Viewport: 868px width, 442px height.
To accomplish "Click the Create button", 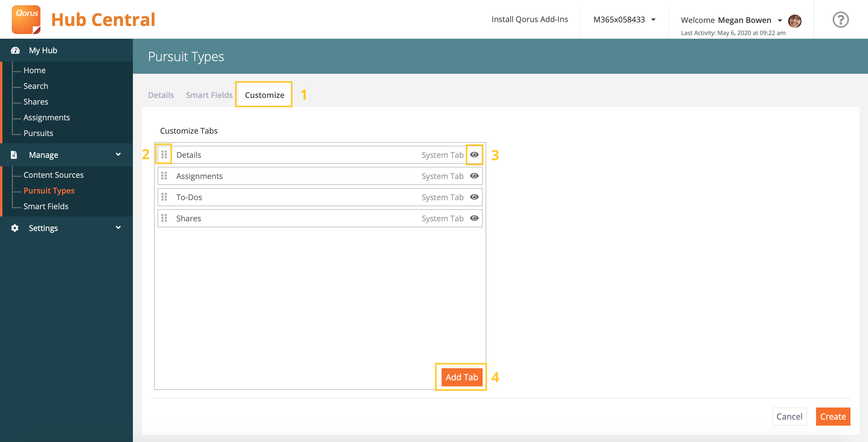I will [x=833, y=416].
